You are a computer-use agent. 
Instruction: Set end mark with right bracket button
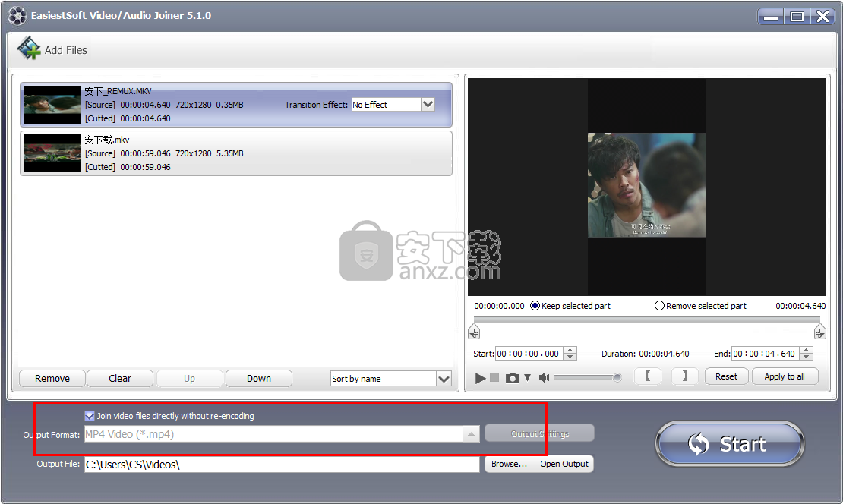point(684,376)
